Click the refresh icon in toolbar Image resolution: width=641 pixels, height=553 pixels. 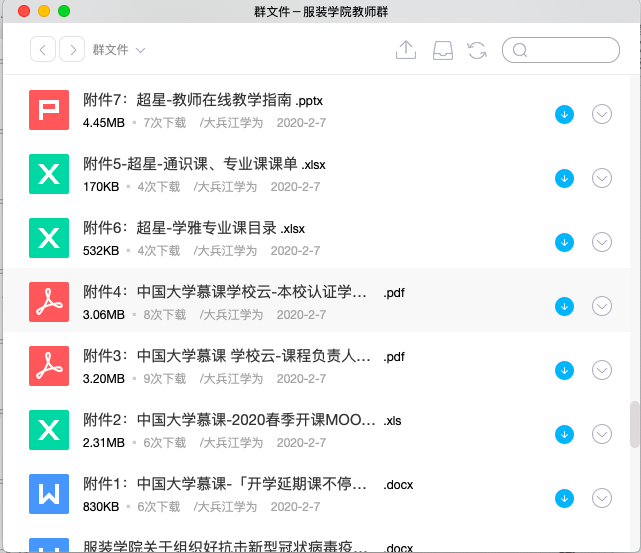click(x=477, y=50)
